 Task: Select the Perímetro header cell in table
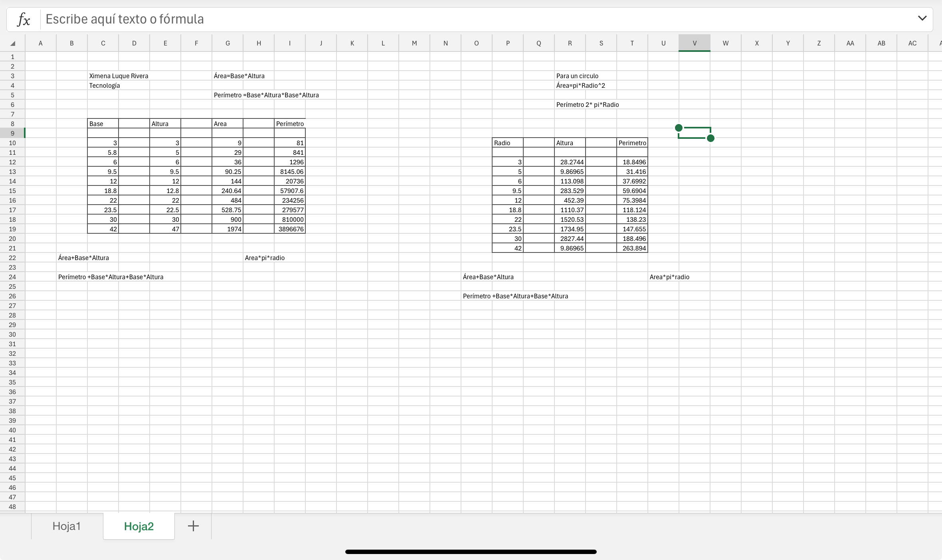coord(290,124)
